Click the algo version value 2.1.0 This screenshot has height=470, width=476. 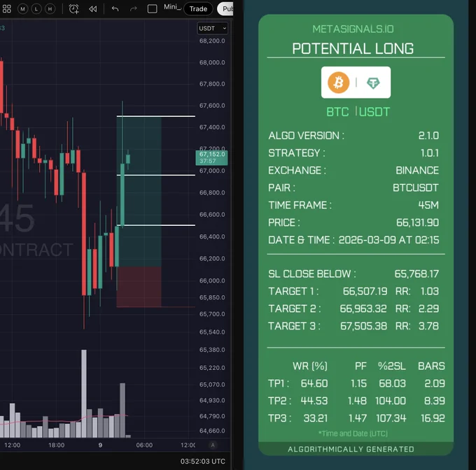pos(428,136)
